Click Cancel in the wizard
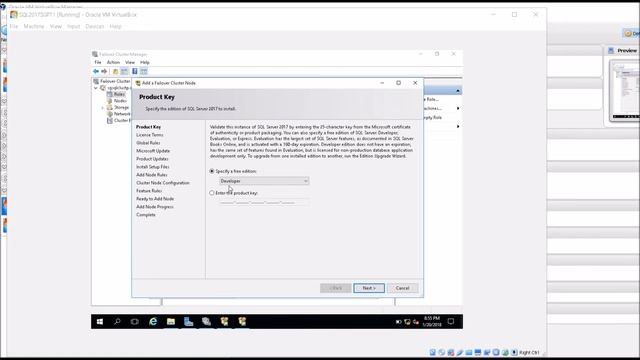The width and height of the screenshot is (640, 360). point(402,288)
